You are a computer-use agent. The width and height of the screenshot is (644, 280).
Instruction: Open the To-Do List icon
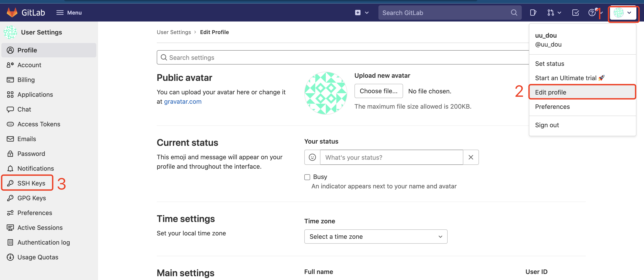tap(575, 13)
